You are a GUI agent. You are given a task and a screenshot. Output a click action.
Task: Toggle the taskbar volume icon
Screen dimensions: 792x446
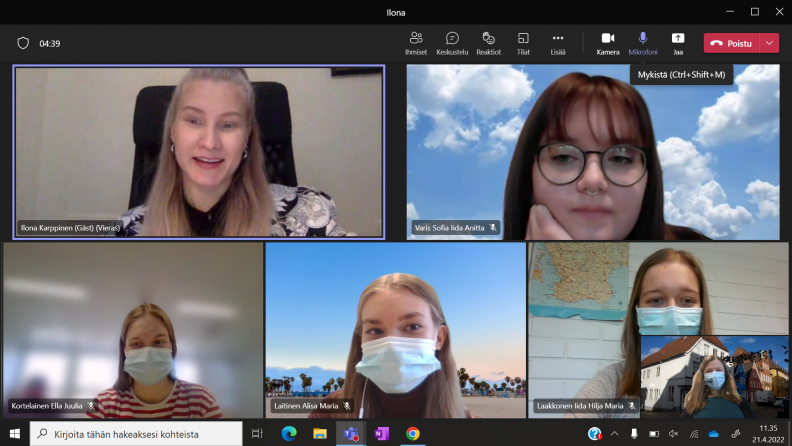pos(673,433)
